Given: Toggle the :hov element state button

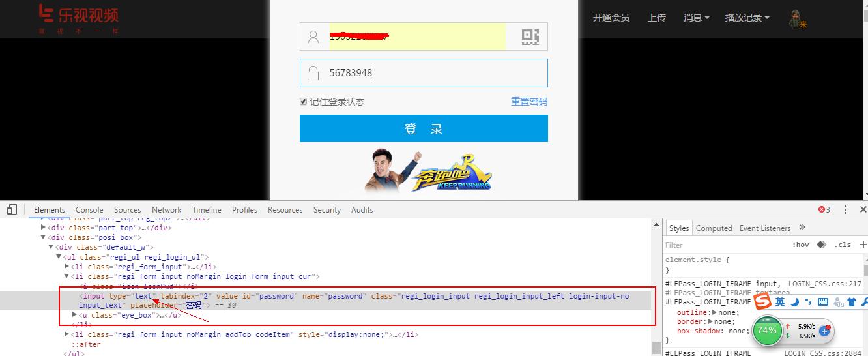Looking at the screenshot, I should pyautogui.click(x=800, y=245).
